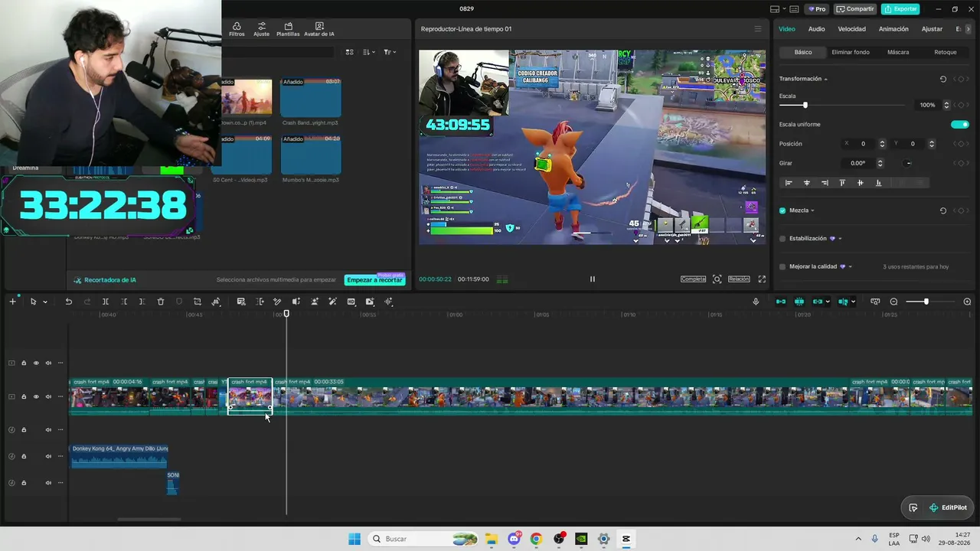
Task: Switch to the Audio tab
Action: [x=817, y=29]
